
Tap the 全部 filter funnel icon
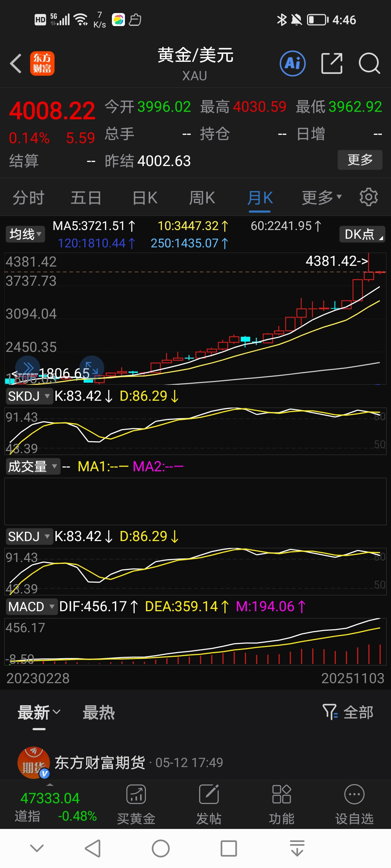tap(330, 712)
